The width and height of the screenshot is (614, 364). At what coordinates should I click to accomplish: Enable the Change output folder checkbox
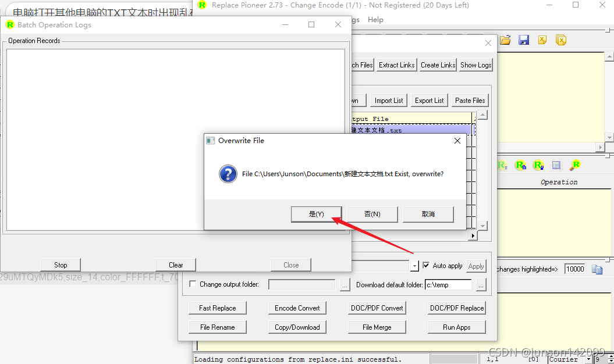point(193,284)
